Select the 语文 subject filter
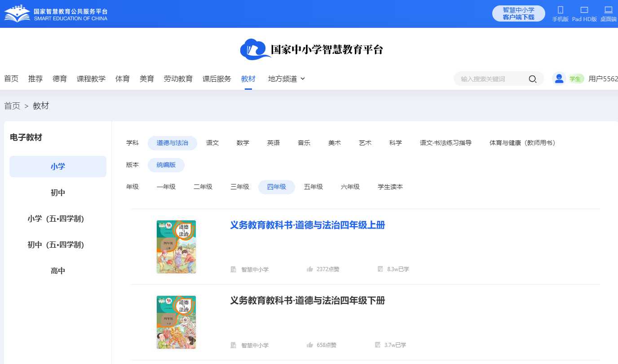Image resolution: width=618 pixels, height=364 pixels. pos(212,143)
